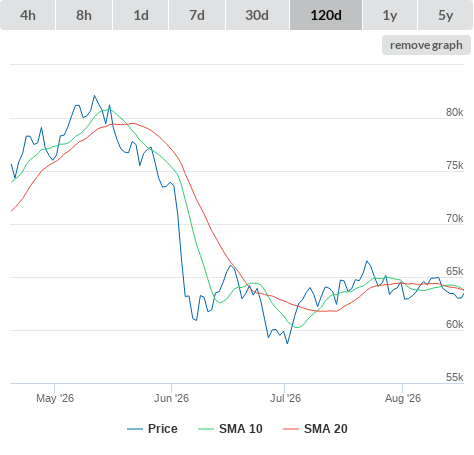Click the Aug '26 axis label

[x=403, y=398]
